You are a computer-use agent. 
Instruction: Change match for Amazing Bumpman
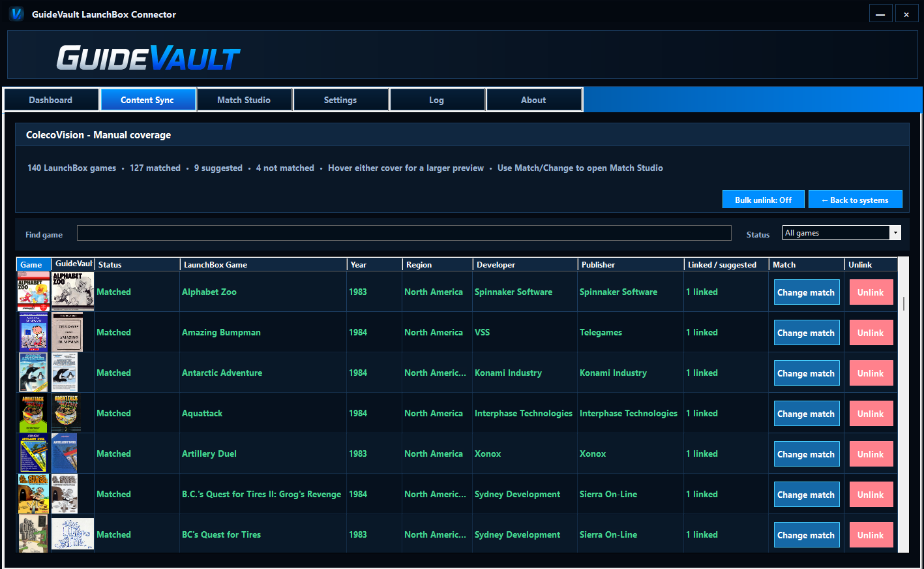point(806,333)
